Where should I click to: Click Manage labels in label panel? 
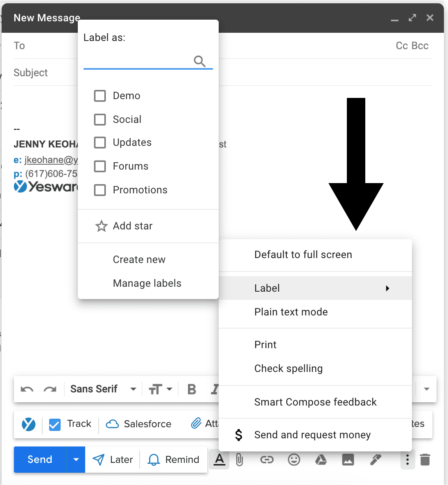tap(147, 283)
